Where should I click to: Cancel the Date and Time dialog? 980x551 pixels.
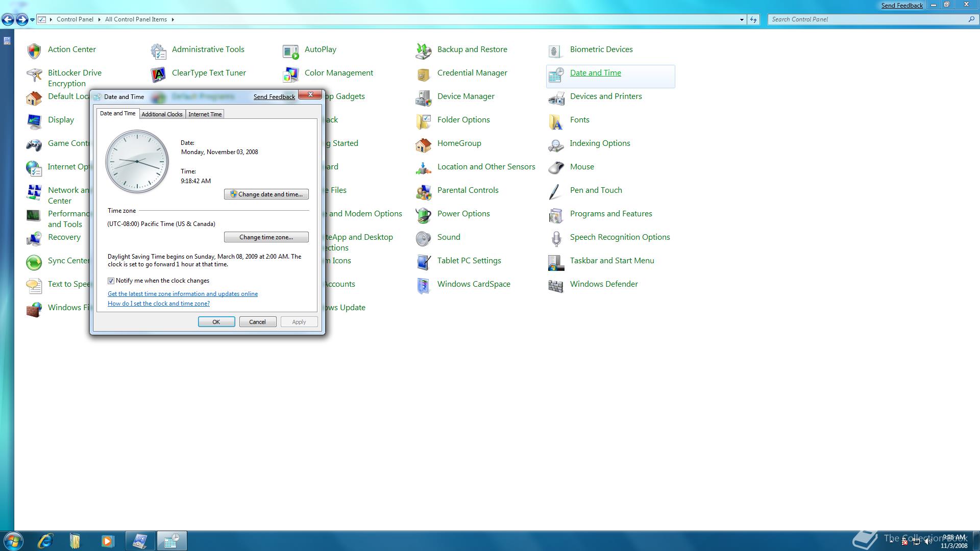click(x=258, y=322)
